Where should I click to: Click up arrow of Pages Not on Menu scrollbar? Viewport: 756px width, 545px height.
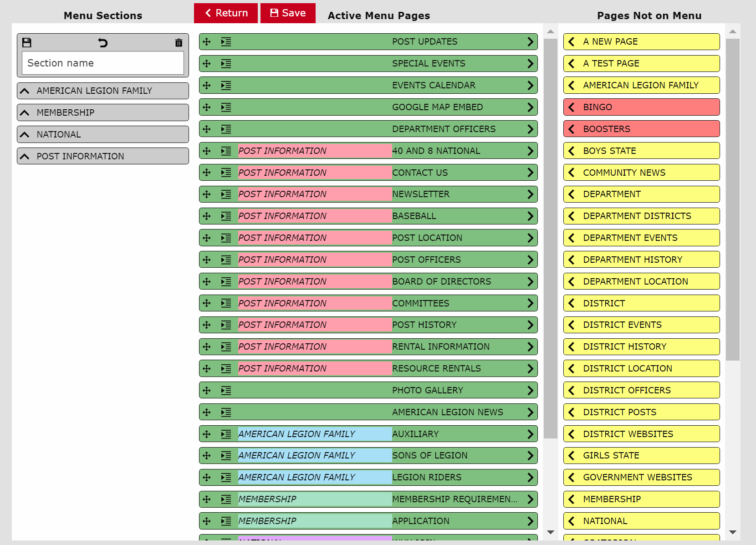coord(733,31)
